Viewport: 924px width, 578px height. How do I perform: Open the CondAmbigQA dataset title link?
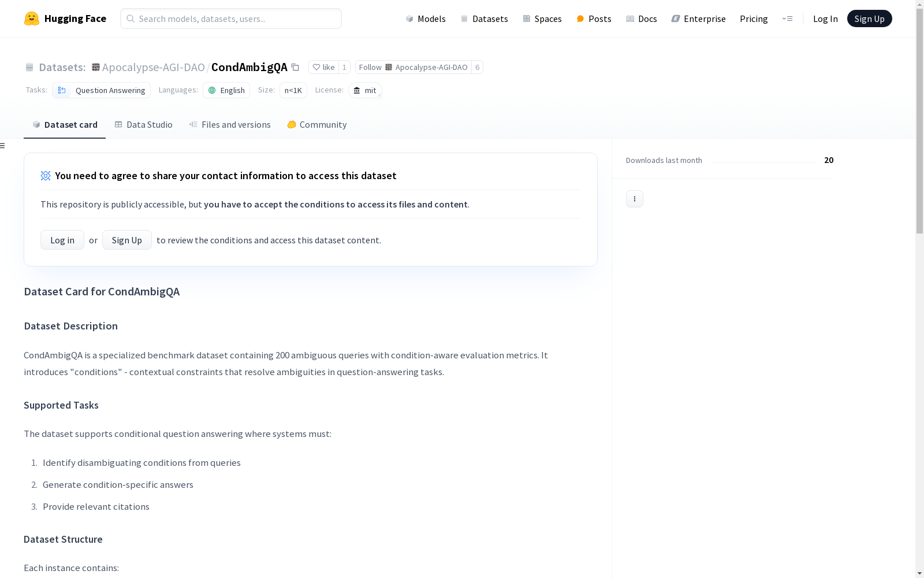[249, 67]
